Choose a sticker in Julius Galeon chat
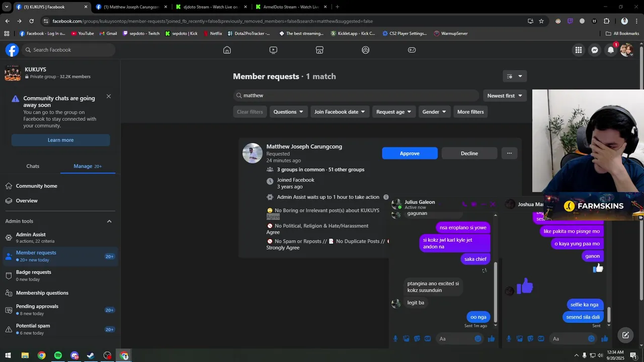The width and height of the screenshot is (644, 362). [417, 339]
